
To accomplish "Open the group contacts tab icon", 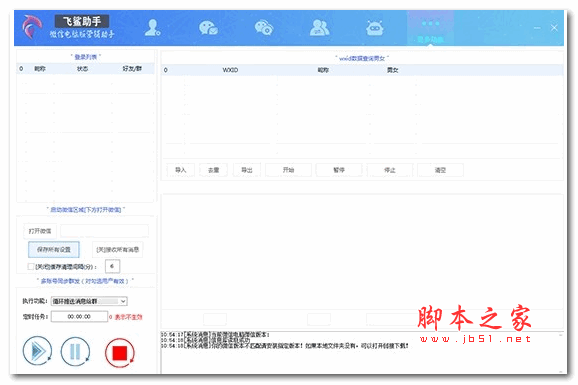I will click(319, 28).
